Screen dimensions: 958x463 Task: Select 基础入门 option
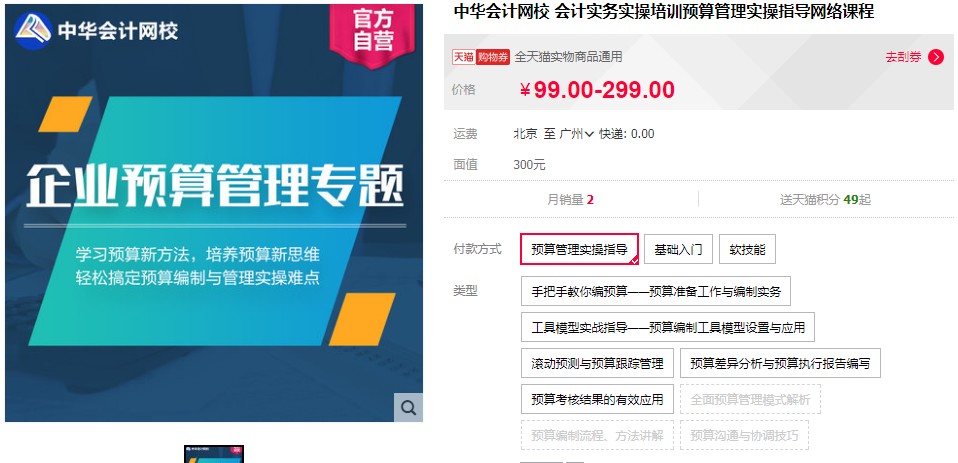tap(678, 249)
